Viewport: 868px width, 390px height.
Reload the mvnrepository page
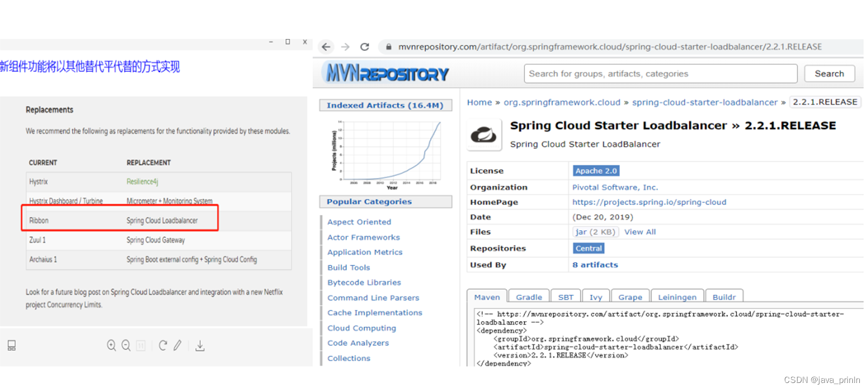click(x=365, y=47)
